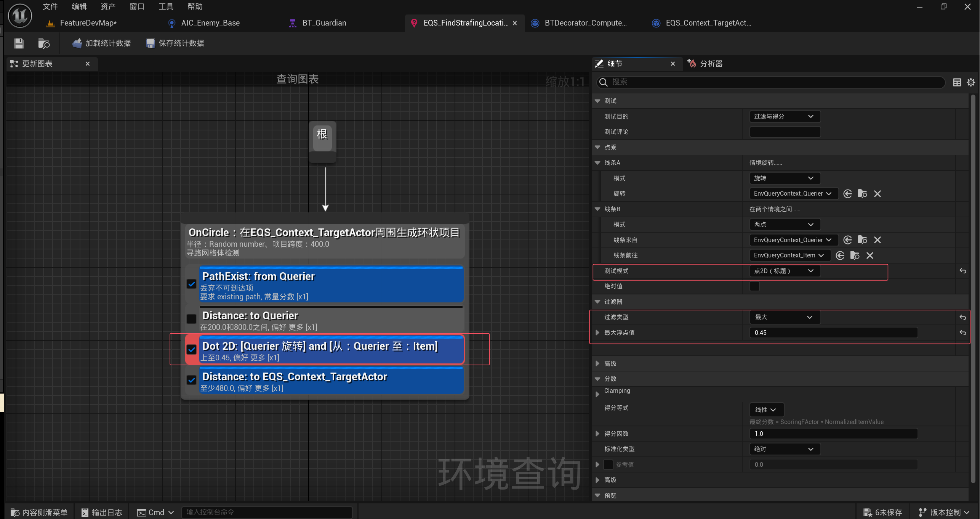
Task: Click the Save Stats Data (保存统计数据) button
Action: [x=175, y=43]
